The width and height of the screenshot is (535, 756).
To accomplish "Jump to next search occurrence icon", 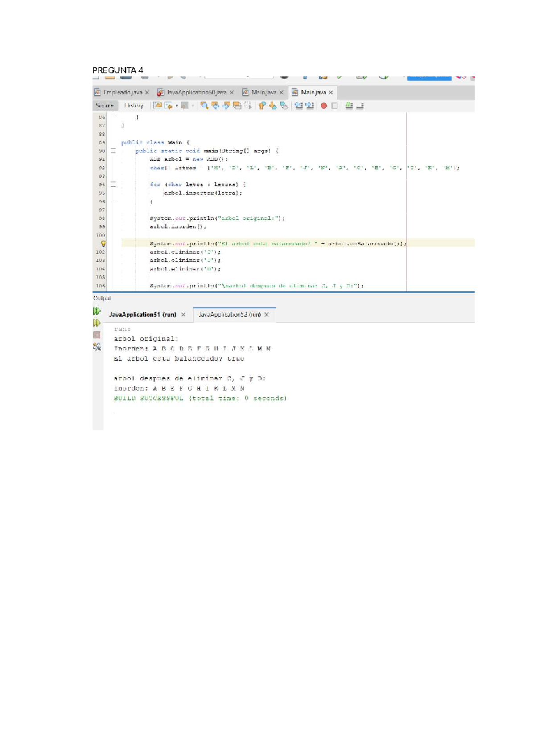I will pos(226,106).
